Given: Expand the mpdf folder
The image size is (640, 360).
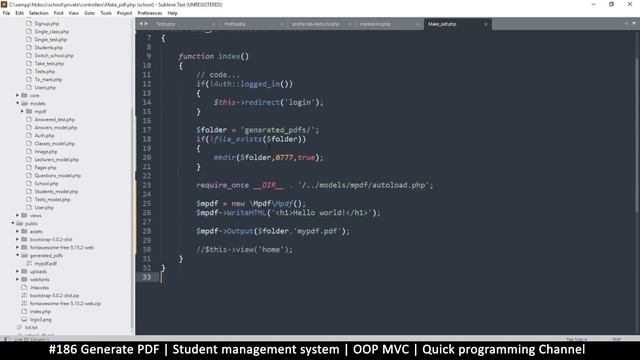Looking at the screenshot, I should click(x=22, y=111).
